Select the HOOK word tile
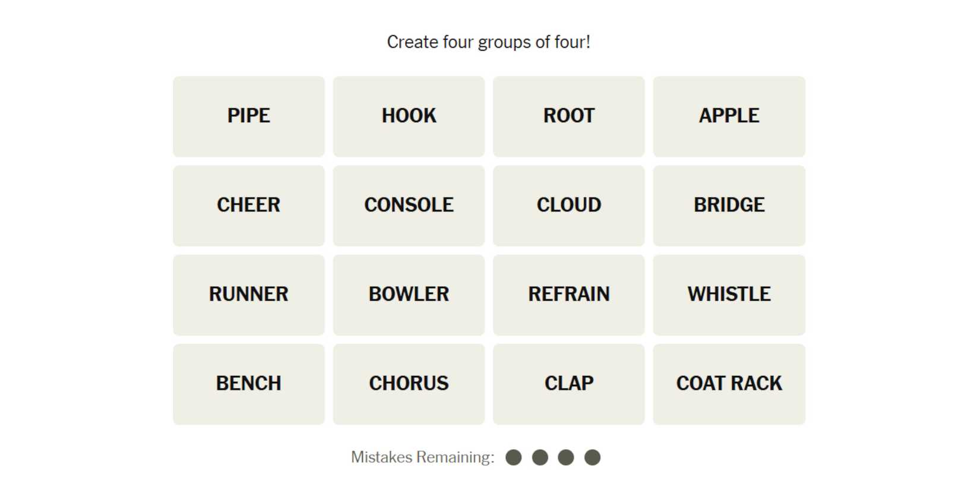The height and width of the screenshot is (490, 980). click(409, 116)
